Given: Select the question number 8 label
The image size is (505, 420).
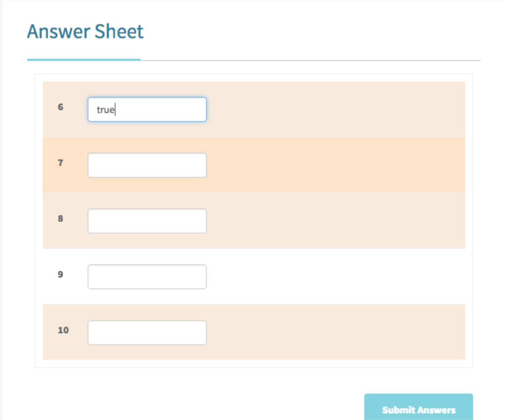Looking at the screenshot, I should point(61,218).
